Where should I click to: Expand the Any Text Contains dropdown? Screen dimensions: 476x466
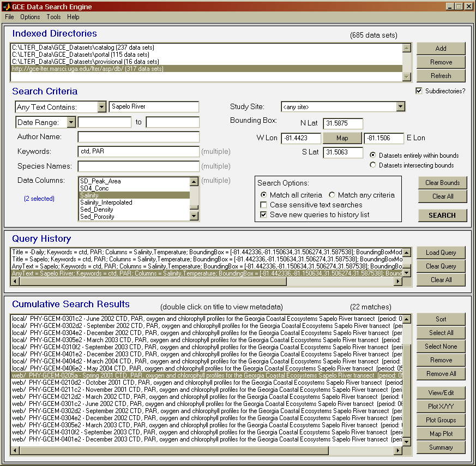(101, 107)
